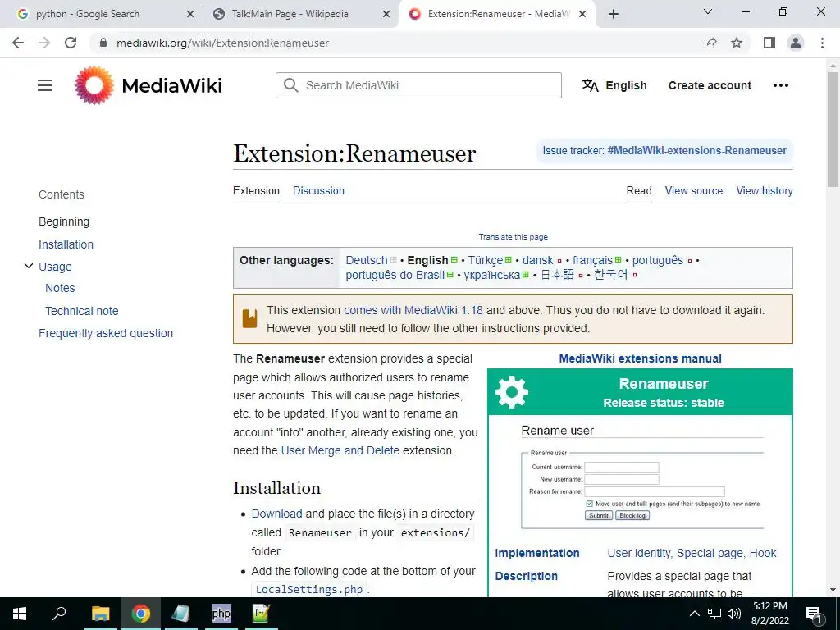Click the volume speaker tray icon
This screenshot has width=840, height=630.
734,614
